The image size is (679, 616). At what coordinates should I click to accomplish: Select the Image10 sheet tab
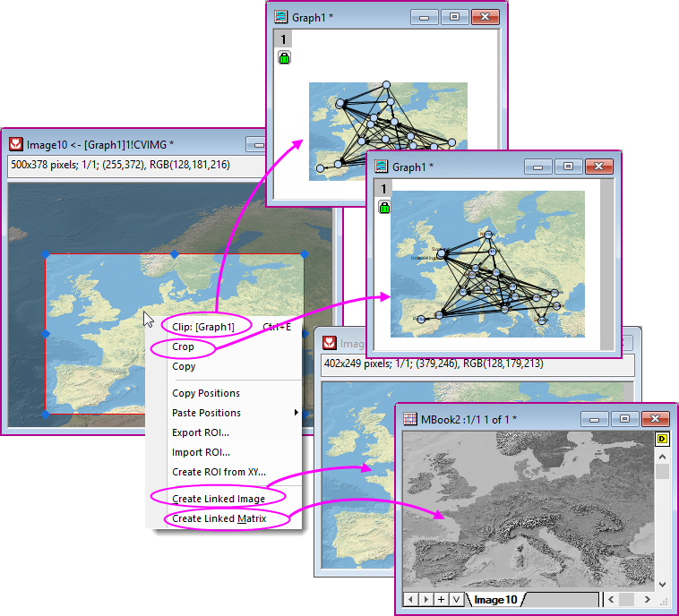(x=495, y=600)
